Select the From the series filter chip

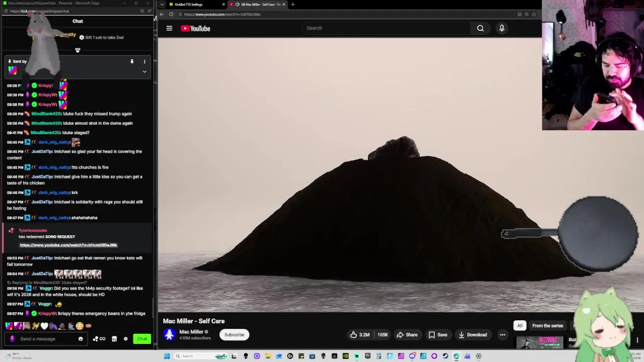(547, 326)
